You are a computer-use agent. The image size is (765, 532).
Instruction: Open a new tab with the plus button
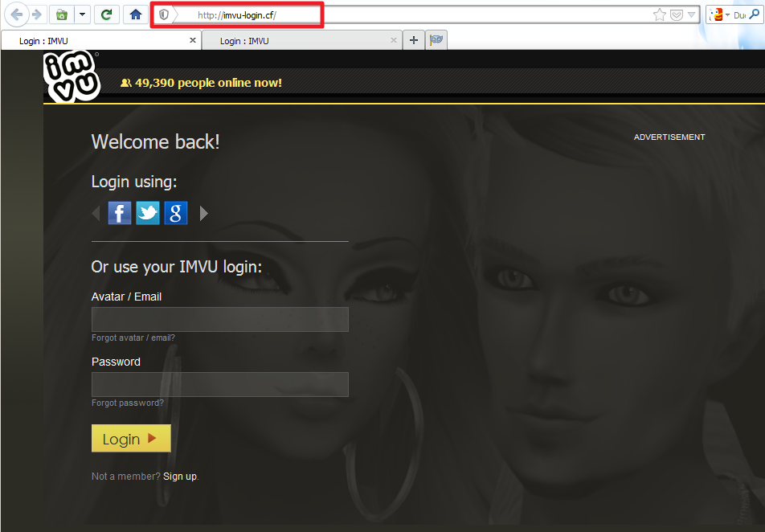pyautogui.click(x=414, y=40)
